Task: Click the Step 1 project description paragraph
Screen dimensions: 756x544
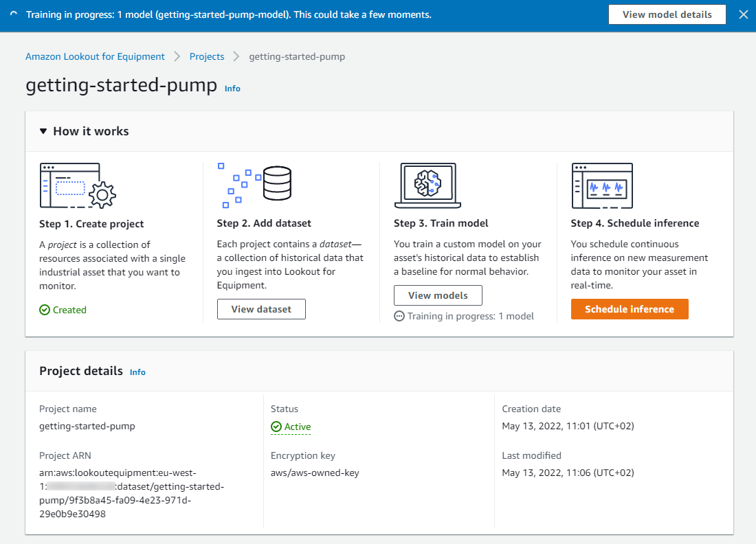Action: click(x=112, y=265)
